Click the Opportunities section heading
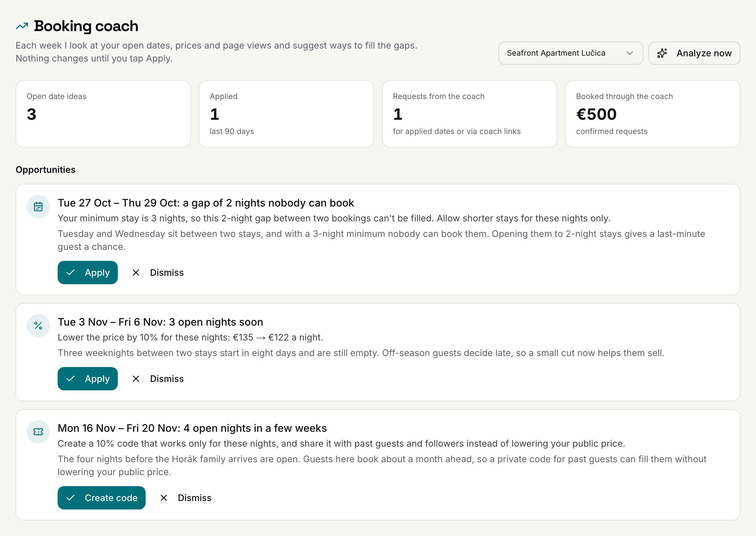 point(46,170)
